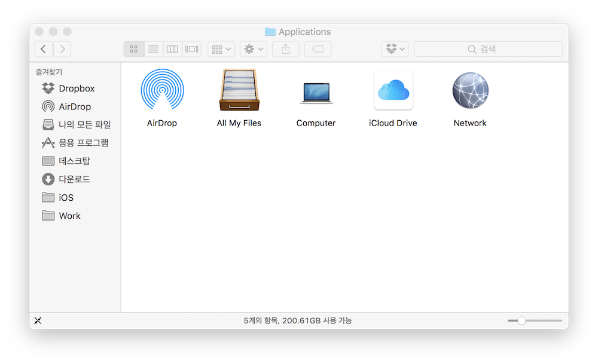Image resolution: width=598 pixels, height=364 pixels.
Task: Click the 검색 search field
Action: coord(488,49)
